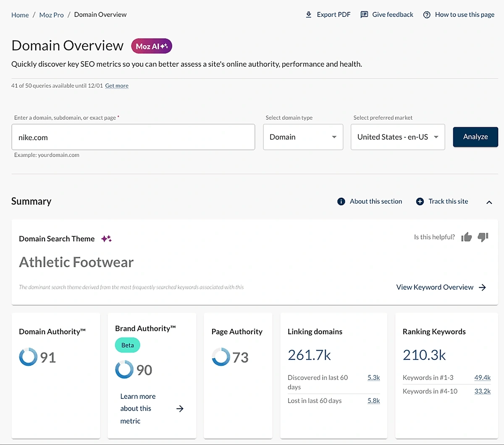Click the Brand Authority score 90
This screenshot has width=504, height=445.
[x=144, y=370]
